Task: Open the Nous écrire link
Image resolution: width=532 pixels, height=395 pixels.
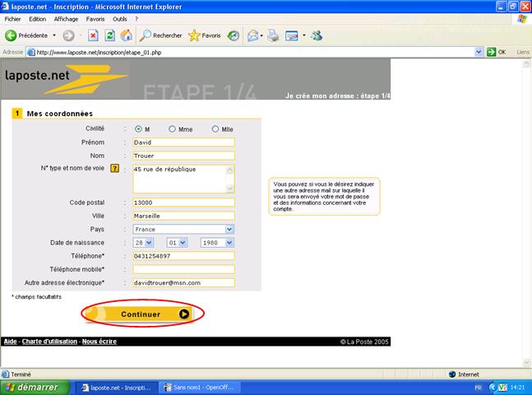Action: 99,342
